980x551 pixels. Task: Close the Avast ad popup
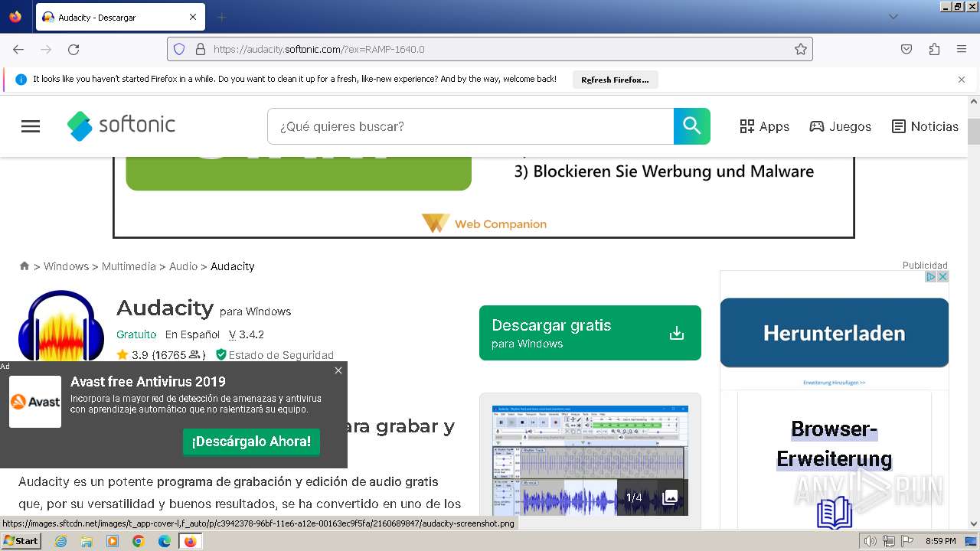[338, 370]
